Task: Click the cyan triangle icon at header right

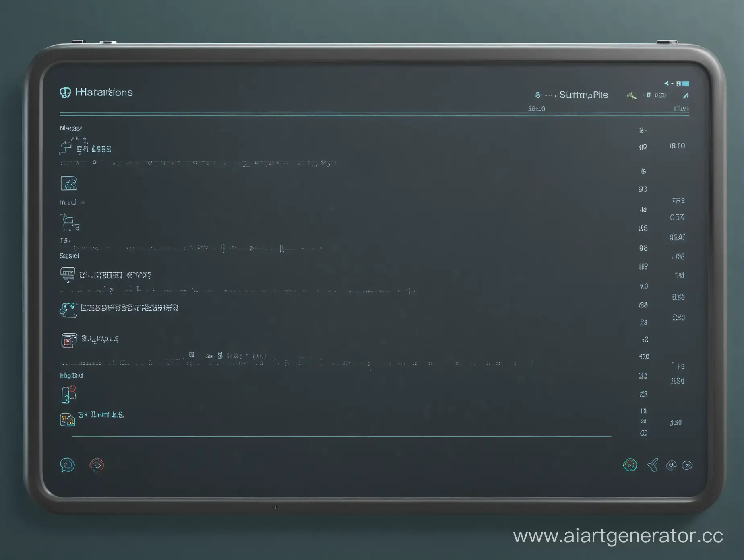Action: click(686, 95)
